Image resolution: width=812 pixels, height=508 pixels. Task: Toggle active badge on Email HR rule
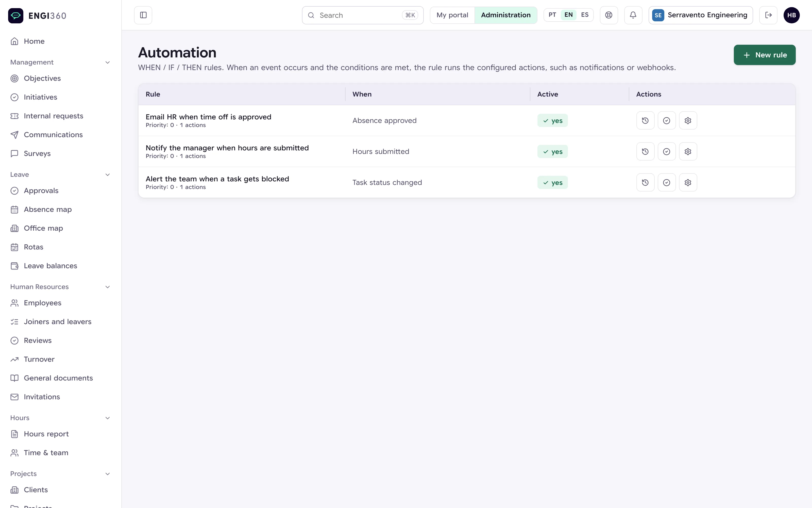coord(552,121)
